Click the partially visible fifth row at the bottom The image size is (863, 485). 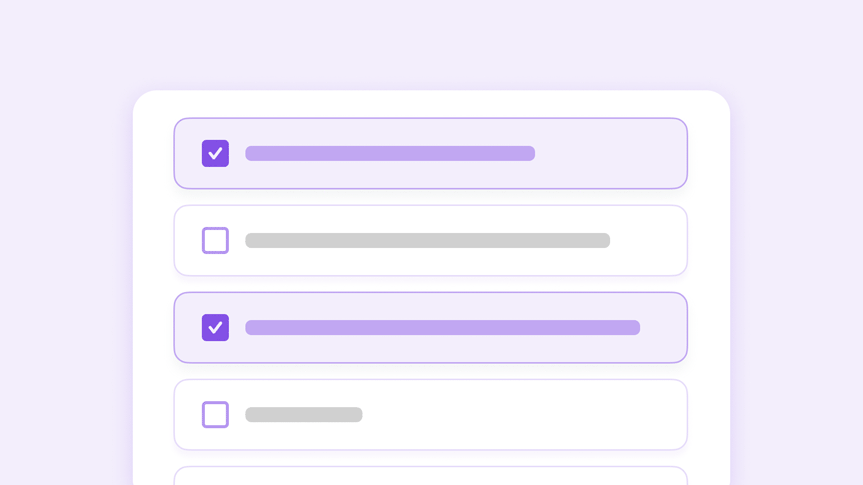[430, 477]
